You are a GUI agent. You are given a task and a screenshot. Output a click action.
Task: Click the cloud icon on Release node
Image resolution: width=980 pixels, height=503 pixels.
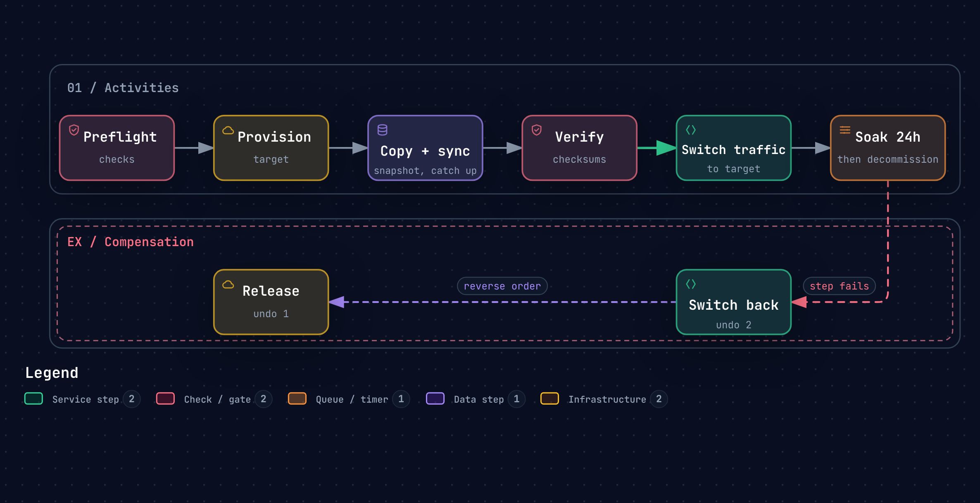(228, 285)
